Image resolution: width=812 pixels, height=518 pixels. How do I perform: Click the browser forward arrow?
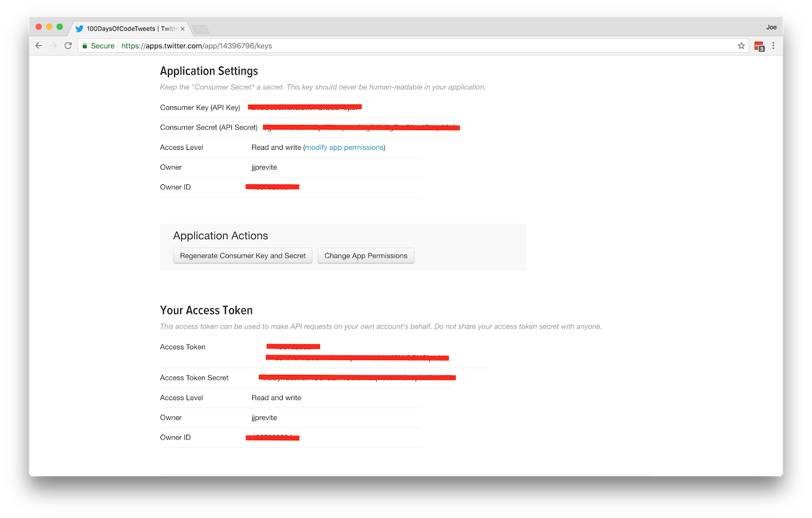click(x=53, y=46)
